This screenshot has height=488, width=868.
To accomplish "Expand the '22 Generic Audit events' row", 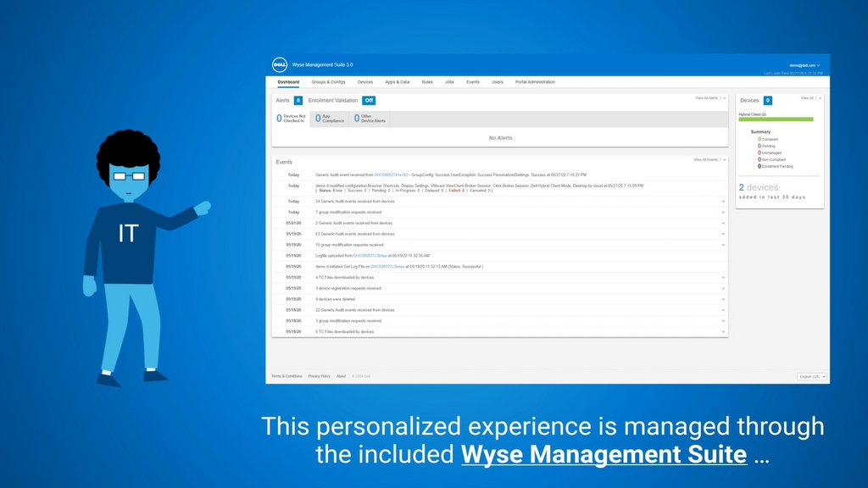I will (x=723, y=310).
